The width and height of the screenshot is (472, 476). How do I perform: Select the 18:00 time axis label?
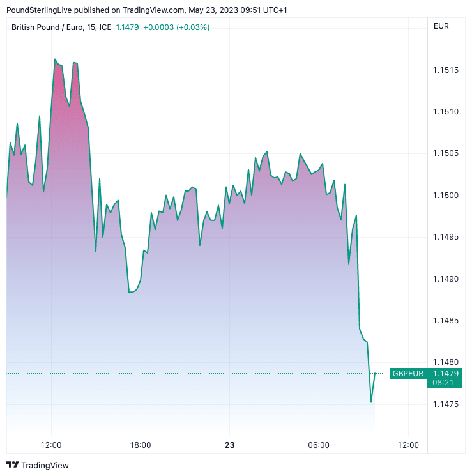[x=141, y=445]
